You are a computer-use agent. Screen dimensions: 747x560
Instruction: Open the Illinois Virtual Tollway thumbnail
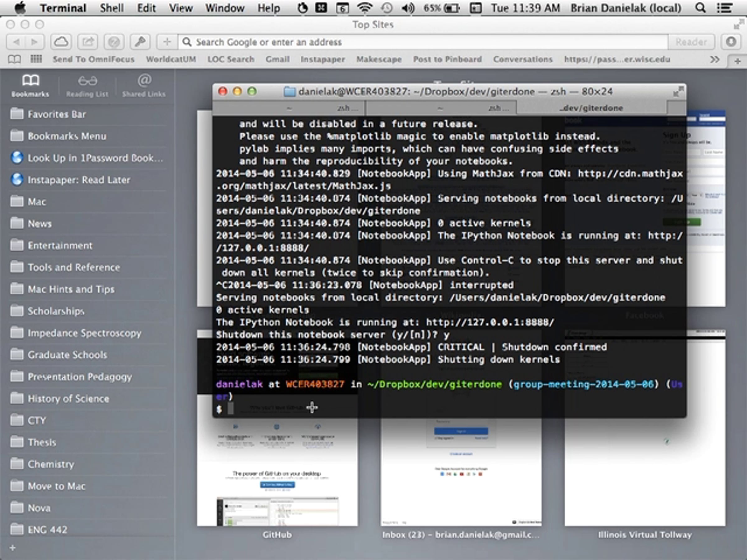pos(645,472)
